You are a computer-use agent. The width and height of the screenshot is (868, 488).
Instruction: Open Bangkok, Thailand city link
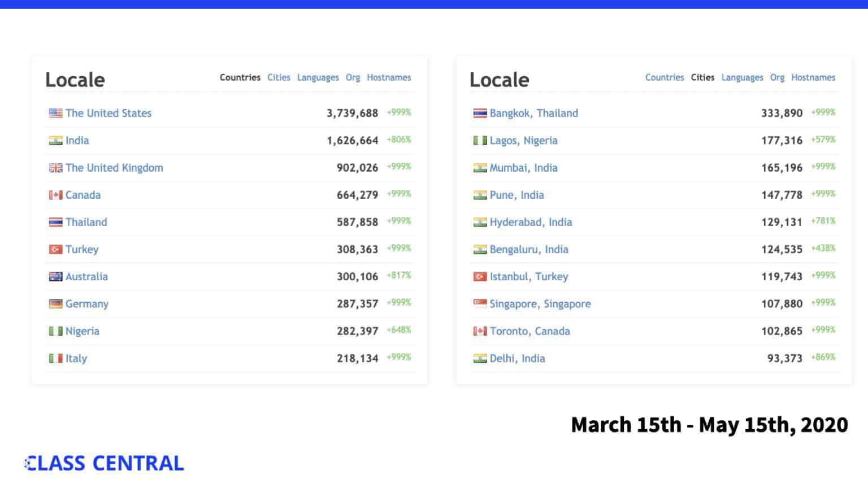(534, 114)
